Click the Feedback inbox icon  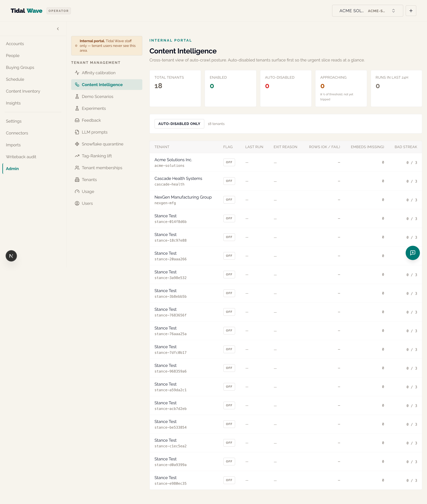(77, 120)
